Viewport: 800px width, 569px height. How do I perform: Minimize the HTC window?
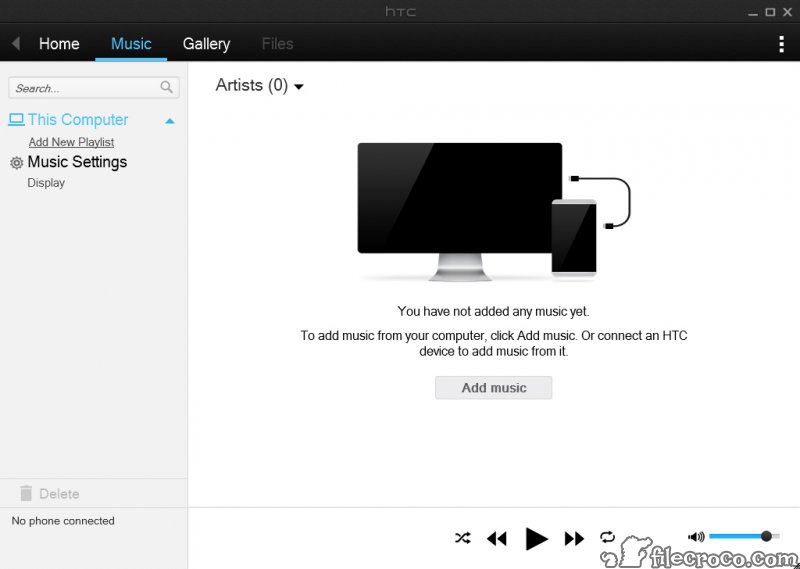pyautogui.click(x=753, y=13)
